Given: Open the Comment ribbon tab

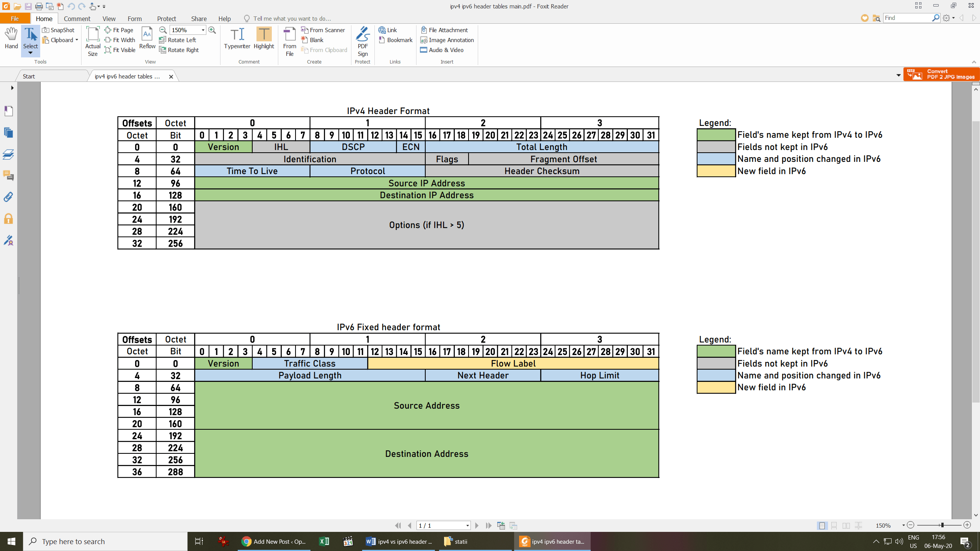Looking at the screenshot, I should (x=77, y=18).
